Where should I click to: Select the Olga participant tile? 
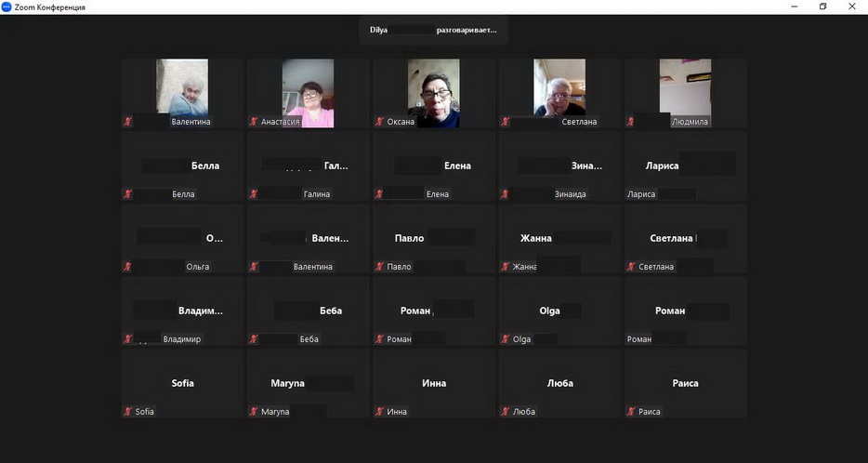click(559, 311)
